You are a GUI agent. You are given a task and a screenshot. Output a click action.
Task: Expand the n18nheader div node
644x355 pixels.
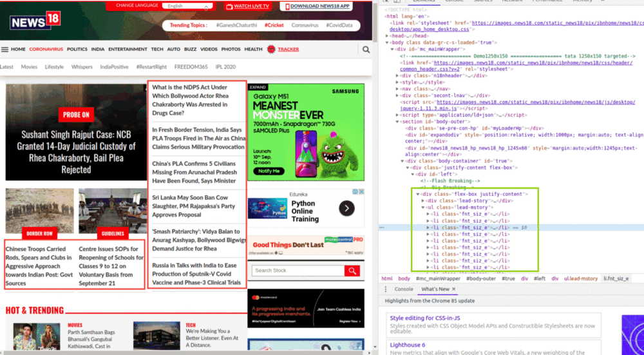[397, 75]
